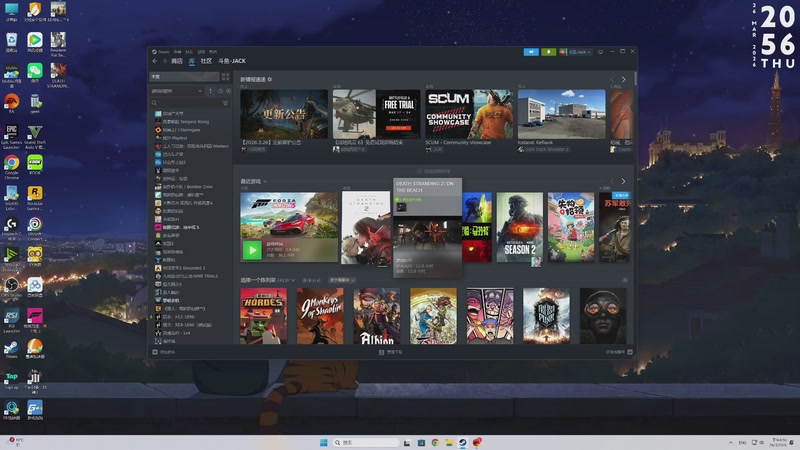Open the downloads manager at bottom center

391,352
